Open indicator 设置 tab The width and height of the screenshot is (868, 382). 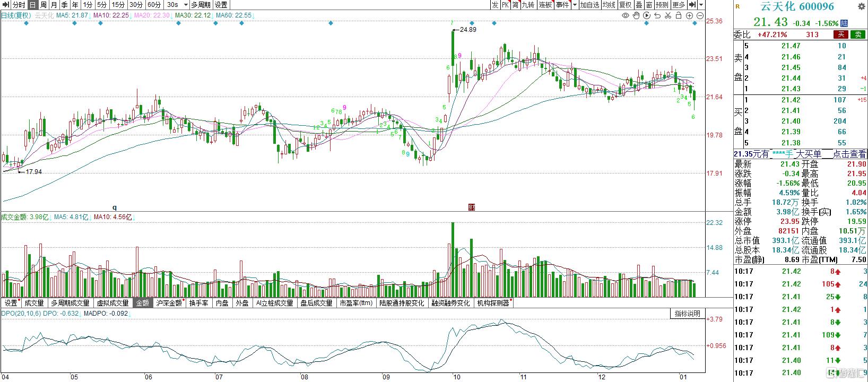coord(11,303)
